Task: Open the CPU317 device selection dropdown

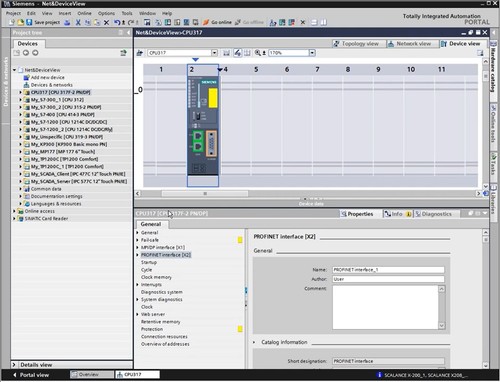Action: pos(214,53)
